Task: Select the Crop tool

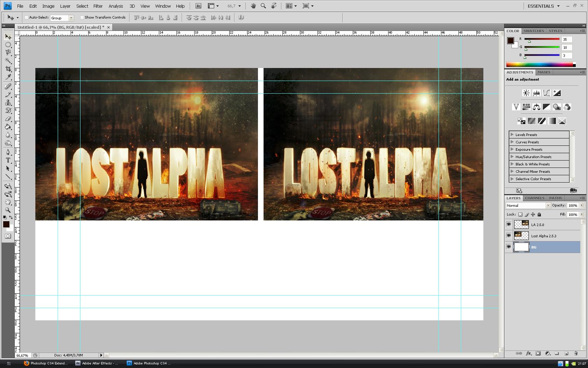Action: 8,69
